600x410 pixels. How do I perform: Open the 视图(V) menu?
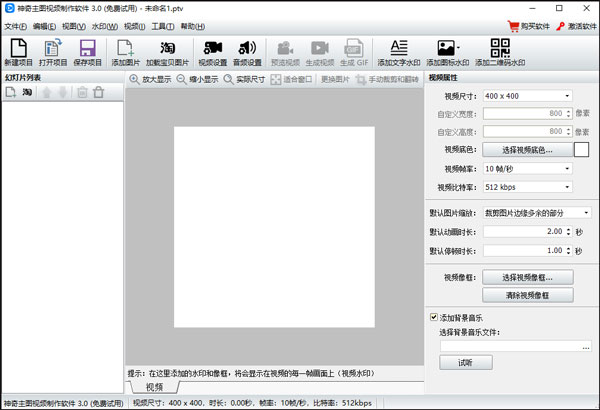point(74,26)
